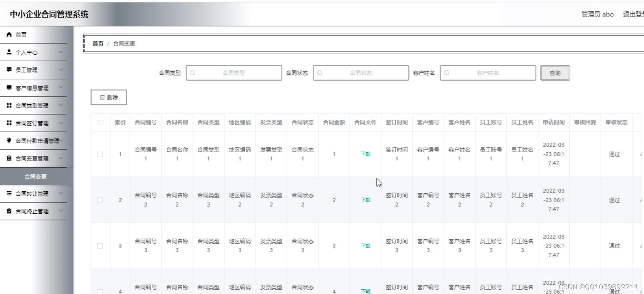This screenshot has width=644, height=294.
Task: Click the 索引 column header
Action: click(120, 123)
